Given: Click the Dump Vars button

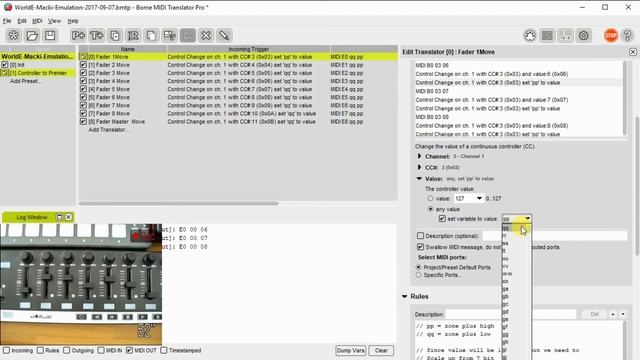Looking at the screenshot, I should tap(351, 350).
